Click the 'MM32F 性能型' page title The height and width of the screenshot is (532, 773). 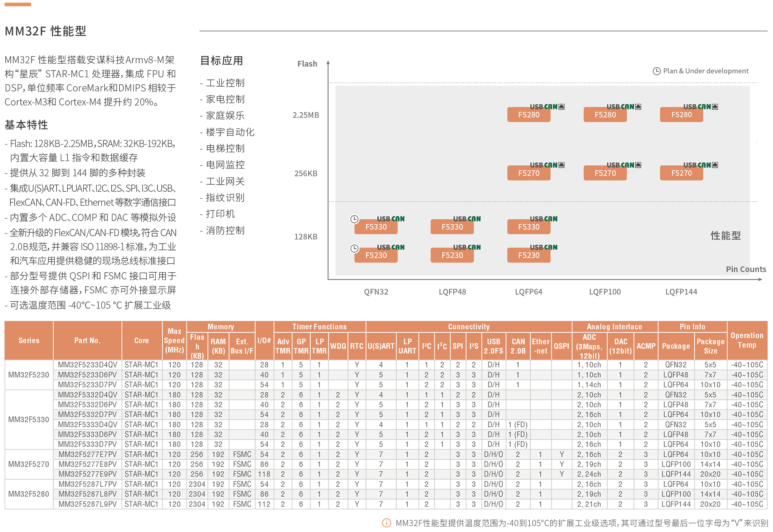point(45,31)
